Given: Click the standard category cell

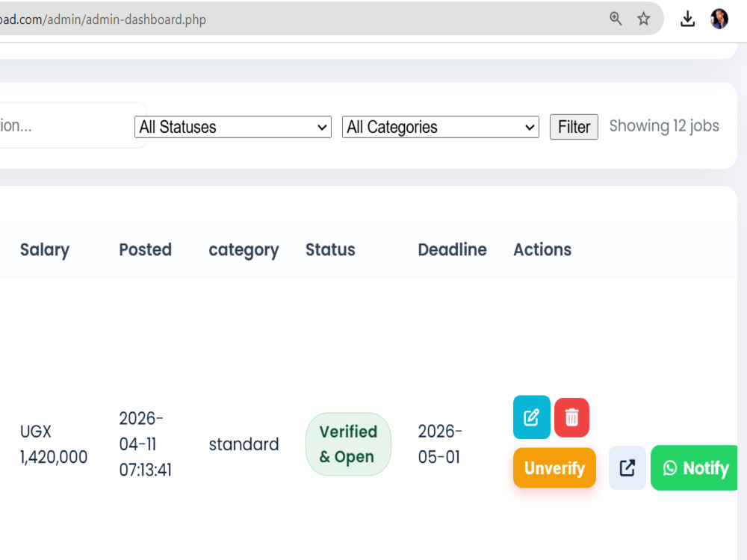Looking at the screenshot, I should tap(244, 444).
